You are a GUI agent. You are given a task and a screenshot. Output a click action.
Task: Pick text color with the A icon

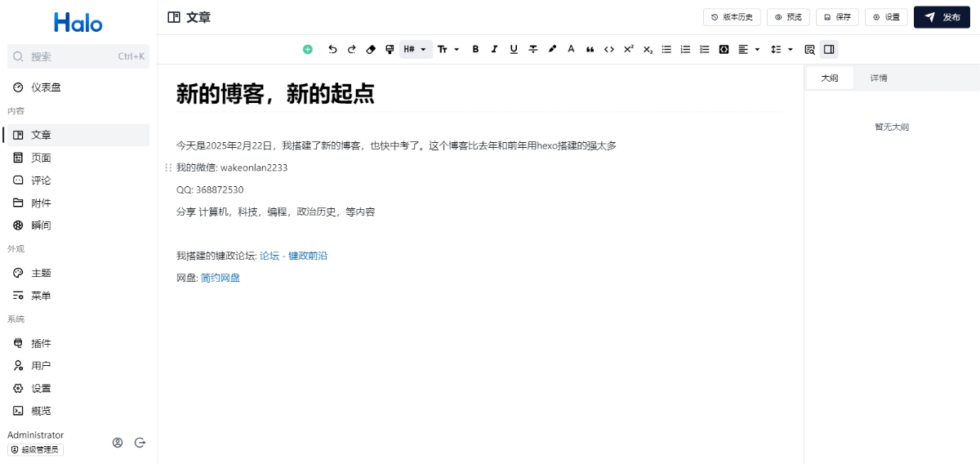571,49
